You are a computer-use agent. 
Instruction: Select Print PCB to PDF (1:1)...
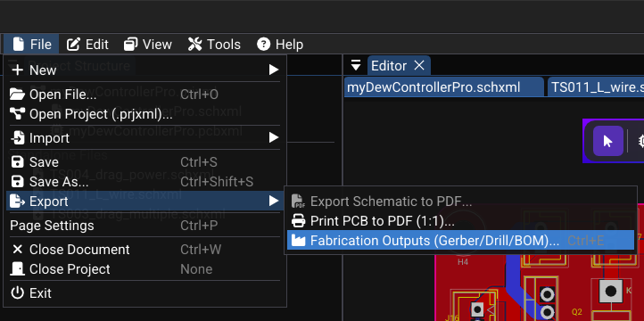click(460, 221)
